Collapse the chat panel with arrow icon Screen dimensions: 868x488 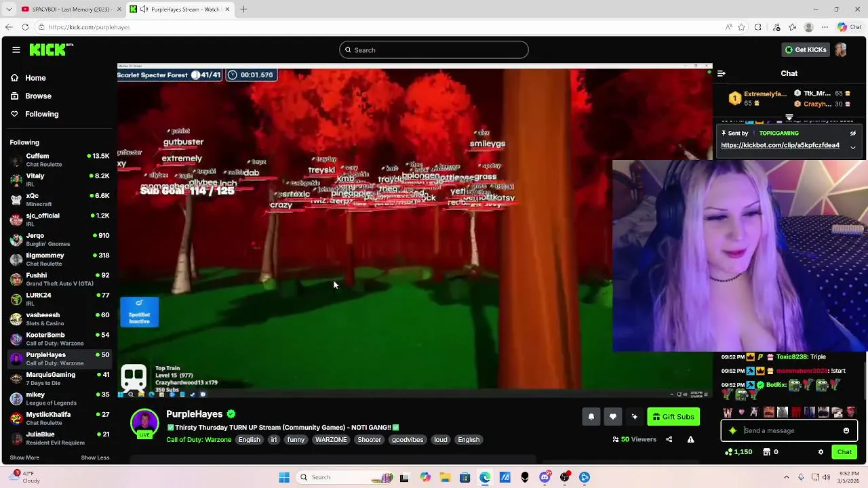click(x=722, y=73)
